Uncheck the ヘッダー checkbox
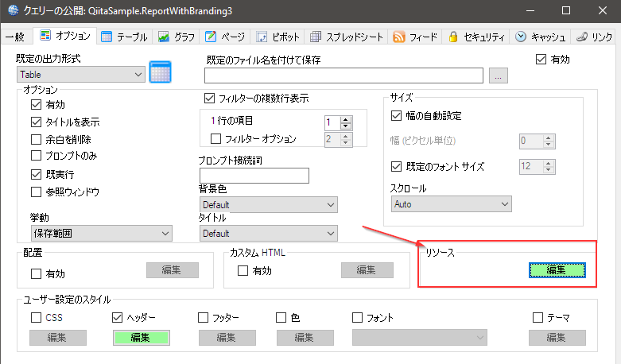621x364 pixels. coord(117,317)
